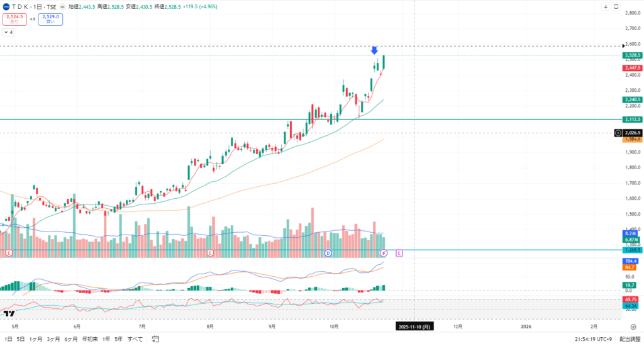Click the plus icon beside 2,026.5
The height and width of the screenshot is (346, 644).
pyautogui.click(x=618, y=133)
